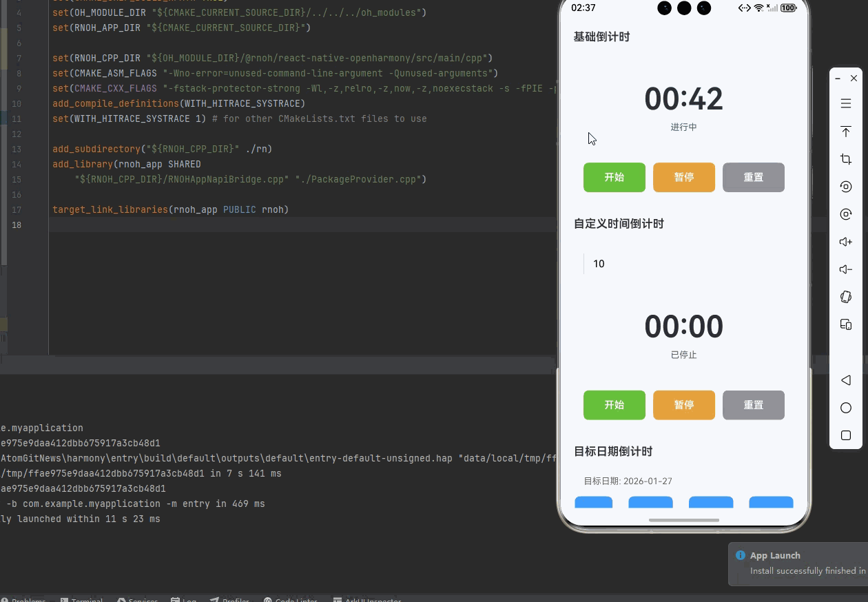Click the 'in 7 s 141 ms' log line

(141, 474)
